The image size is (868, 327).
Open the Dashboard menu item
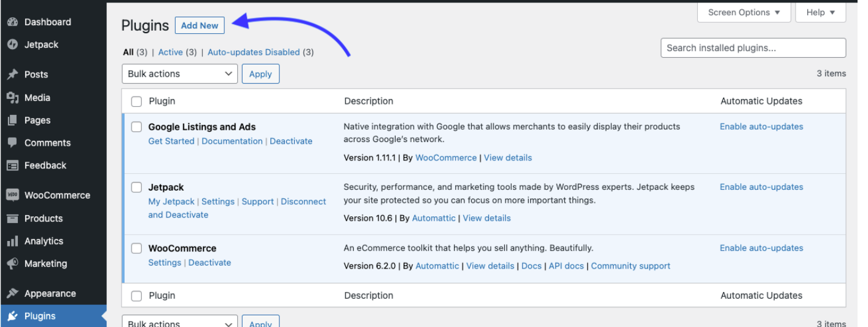tap(47, 22)
